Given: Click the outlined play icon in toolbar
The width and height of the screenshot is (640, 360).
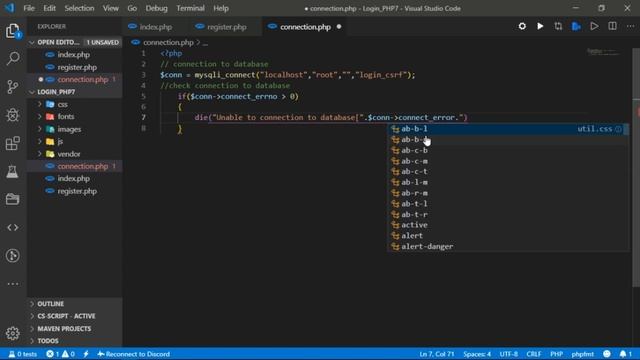Looking at the screenshot, I should coord(594,27).
